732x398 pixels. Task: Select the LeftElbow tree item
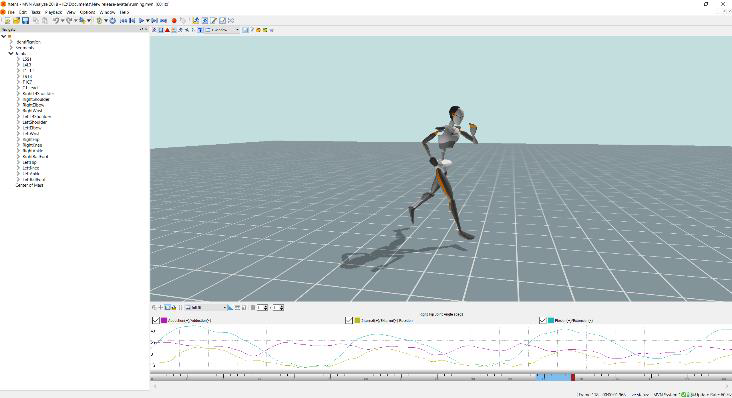pos(32,128)
